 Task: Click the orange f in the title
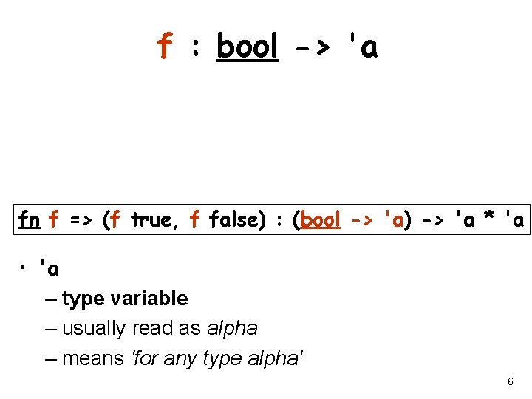click(x=166, y=47)
